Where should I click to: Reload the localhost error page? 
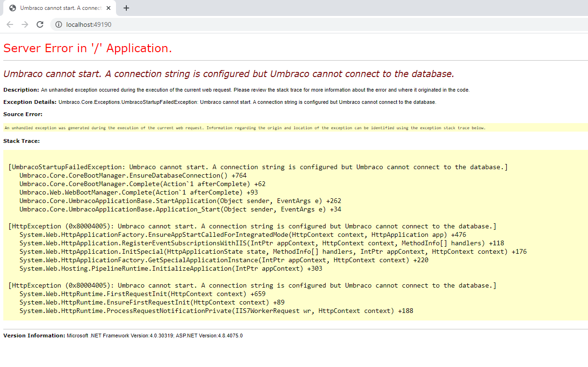coord(40,24)
